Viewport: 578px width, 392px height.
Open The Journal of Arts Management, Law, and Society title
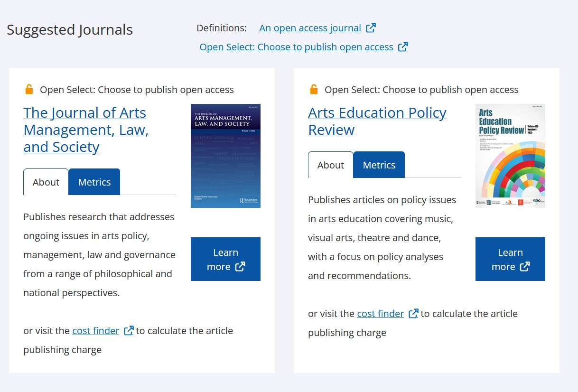coord(86,130)
